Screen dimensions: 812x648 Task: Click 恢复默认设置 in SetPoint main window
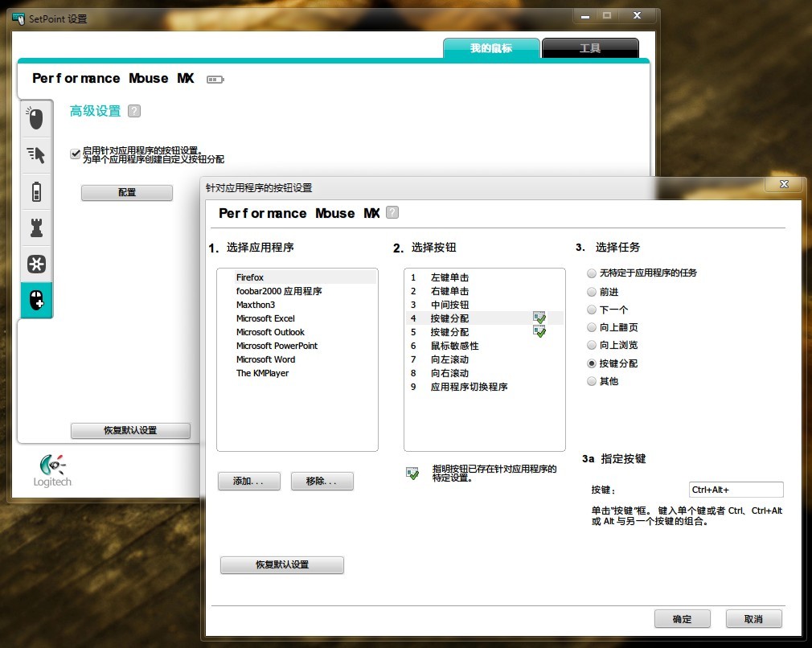[x=130, y=430]
